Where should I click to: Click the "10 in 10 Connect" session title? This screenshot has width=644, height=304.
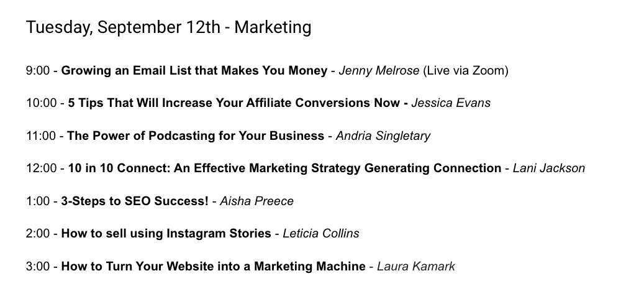(284, 168)
